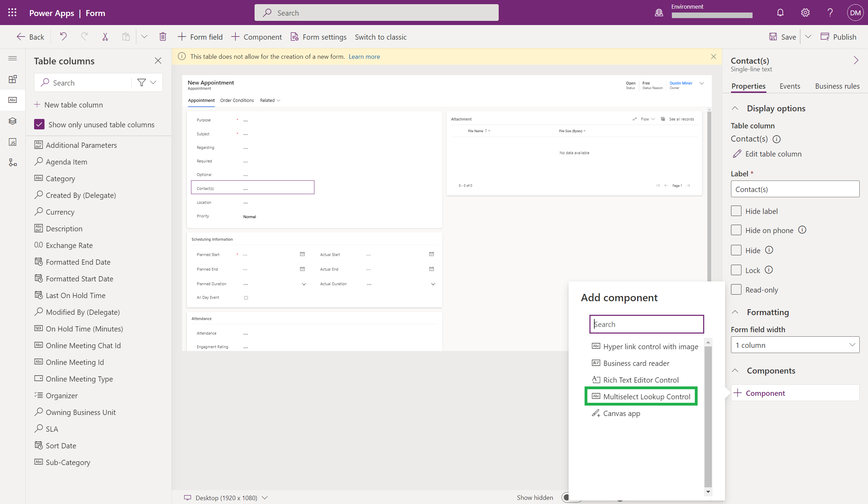This screenshot has height=504, width=868.
Task: Click the calendar icon for Planned Start
Action: pos(302,254)
